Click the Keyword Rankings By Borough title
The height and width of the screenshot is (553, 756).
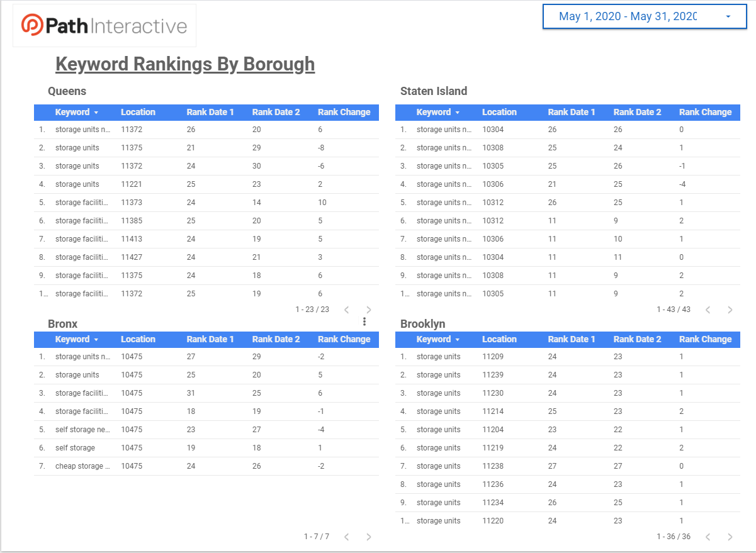[x=185, y=64]
